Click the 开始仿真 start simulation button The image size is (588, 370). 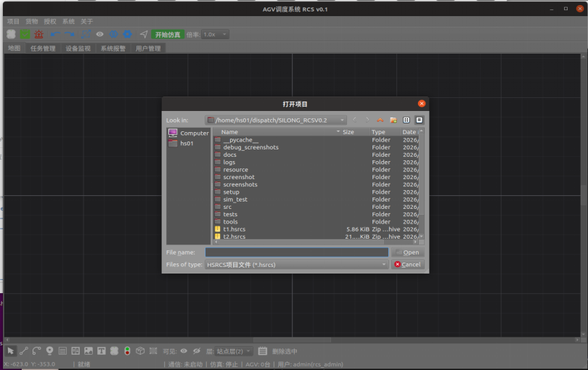pos(168,35)
